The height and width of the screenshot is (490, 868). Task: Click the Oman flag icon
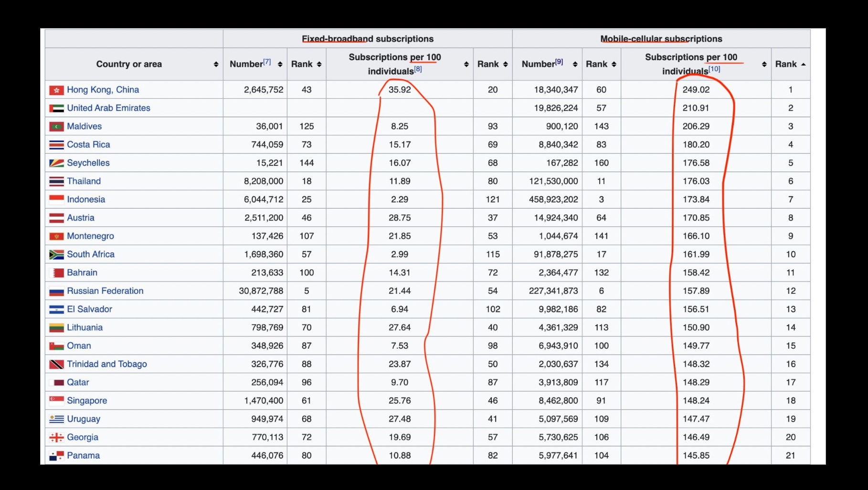[x=56, y=346]
